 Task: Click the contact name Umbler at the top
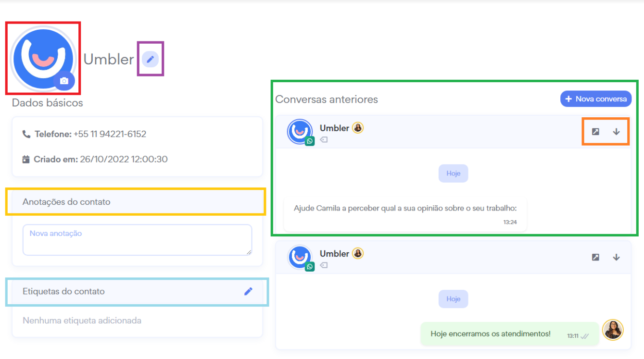point(109,59)
